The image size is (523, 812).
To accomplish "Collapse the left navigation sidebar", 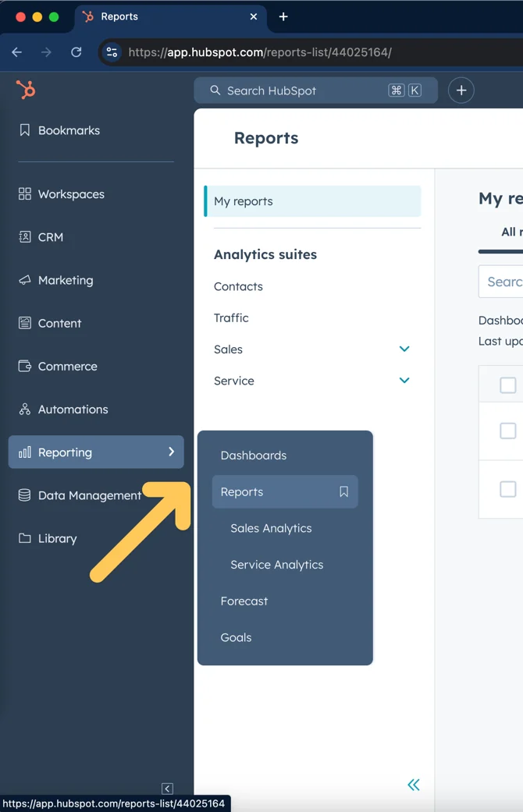I will (167, 788).
